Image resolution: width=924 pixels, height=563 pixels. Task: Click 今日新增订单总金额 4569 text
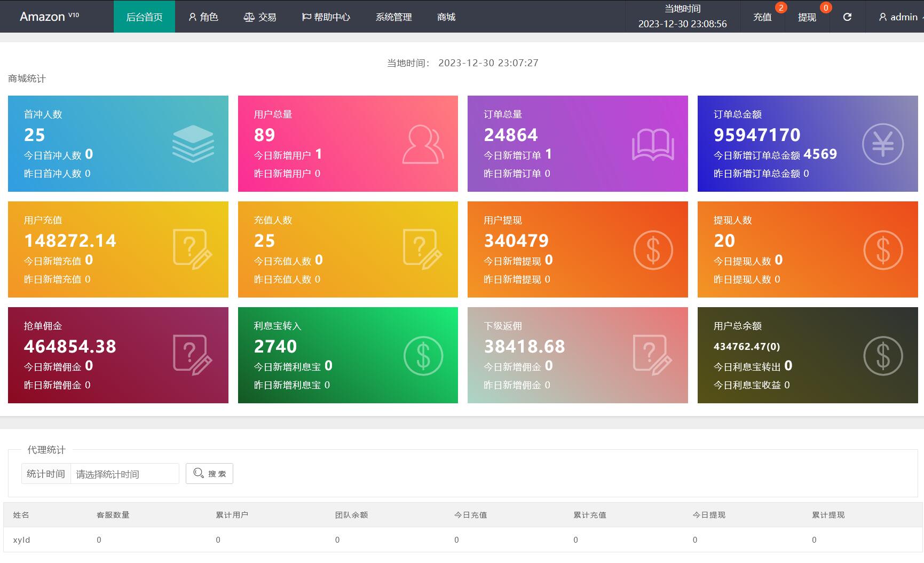tap(775, 154)
